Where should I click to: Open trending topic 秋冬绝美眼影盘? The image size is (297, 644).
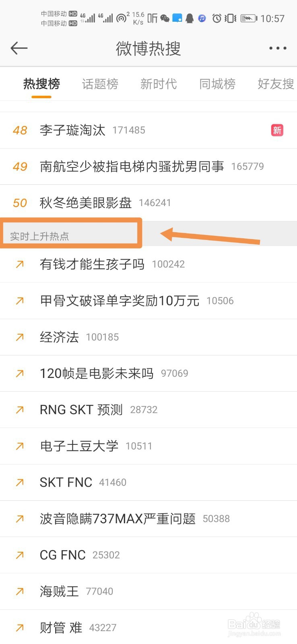pos(148,203)
